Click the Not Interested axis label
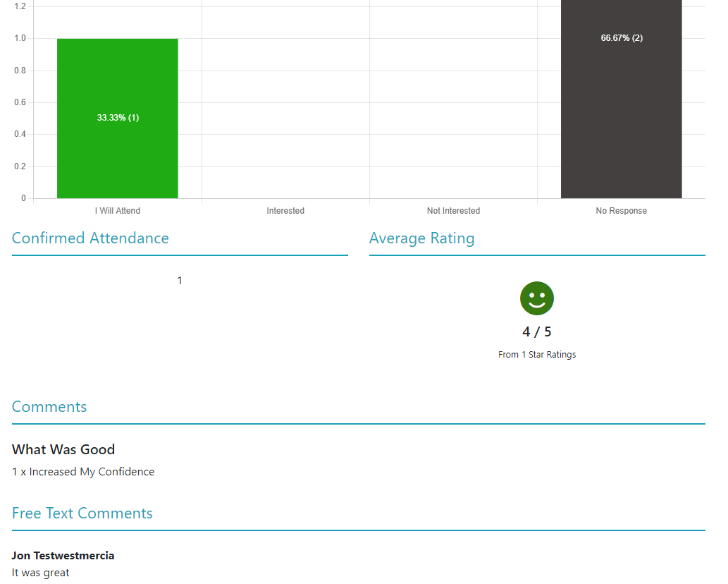Viewport: 728px width, 584px height. (453, 211)
